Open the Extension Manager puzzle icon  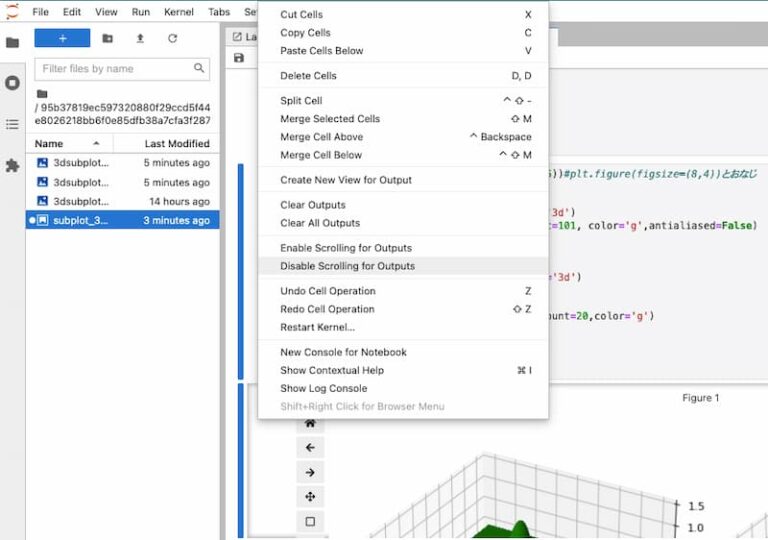point(12,165)
